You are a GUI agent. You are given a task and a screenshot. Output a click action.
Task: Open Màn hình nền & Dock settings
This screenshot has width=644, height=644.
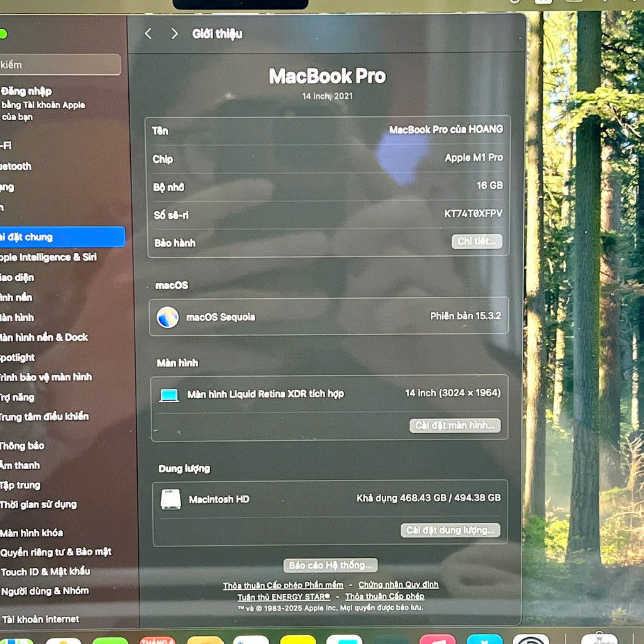tap(44, 337)
